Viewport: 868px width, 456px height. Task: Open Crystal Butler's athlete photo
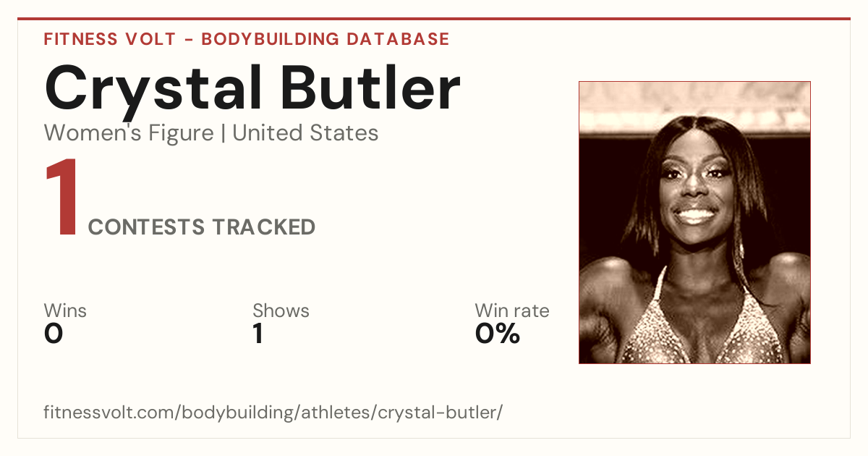pos(694,222)
